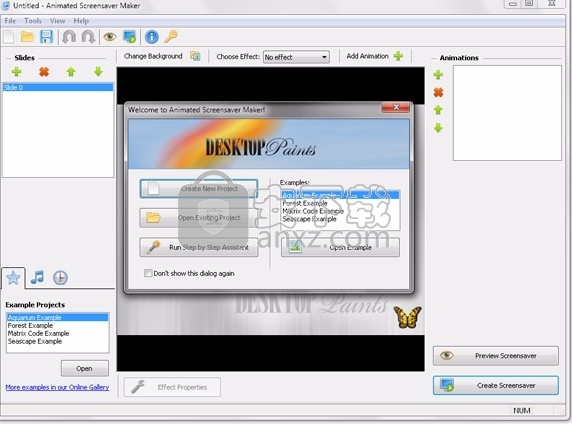Click the Change Background image icon
This screenshot has height=424, width=572.
(196, 56)
